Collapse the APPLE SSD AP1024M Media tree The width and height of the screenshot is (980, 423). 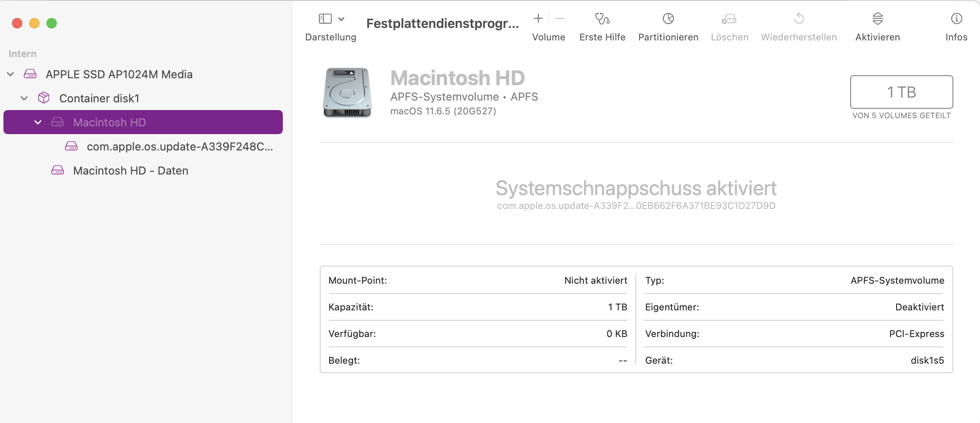point(11,74)
